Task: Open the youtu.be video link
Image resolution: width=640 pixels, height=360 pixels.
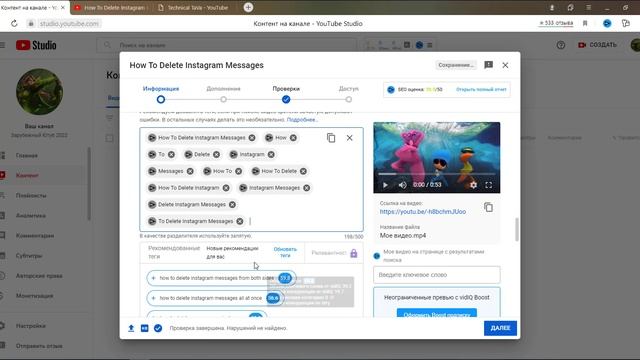Action: [x=422, y=211]
